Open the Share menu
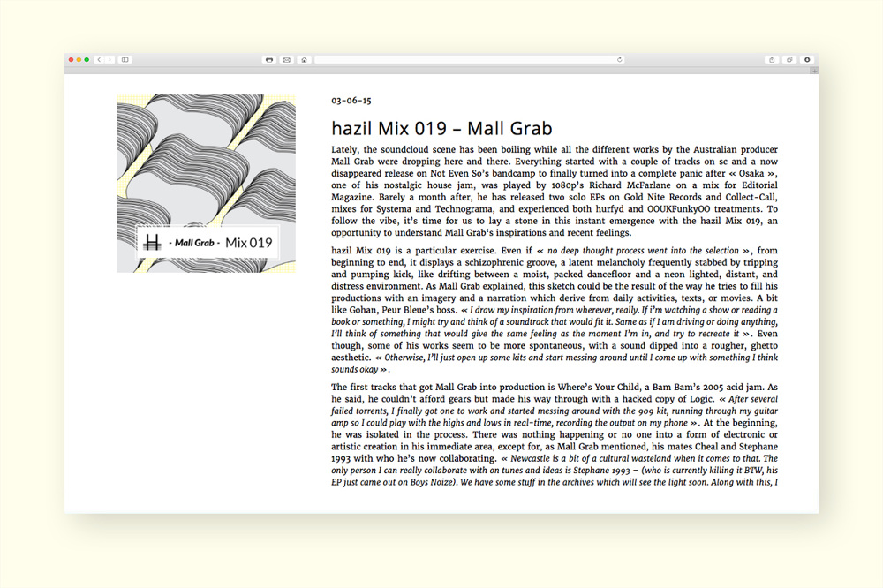 click(772, 60)
